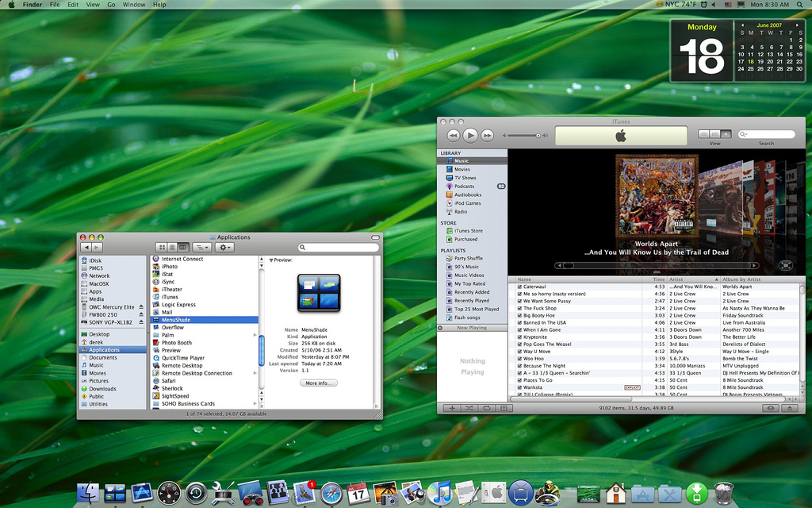Open the Window menu in menu bar
812x508 pixels.
click(134, 5)
